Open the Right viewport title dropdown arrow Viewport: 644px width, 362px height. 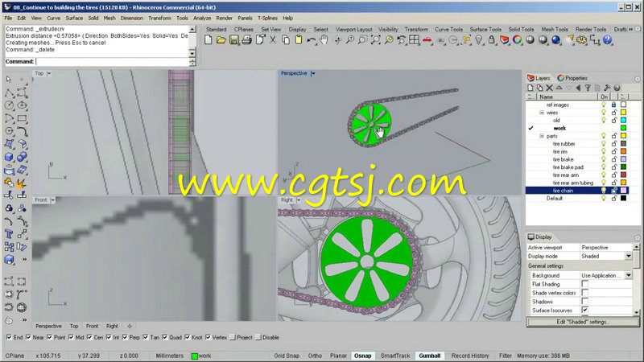point(299,200)
